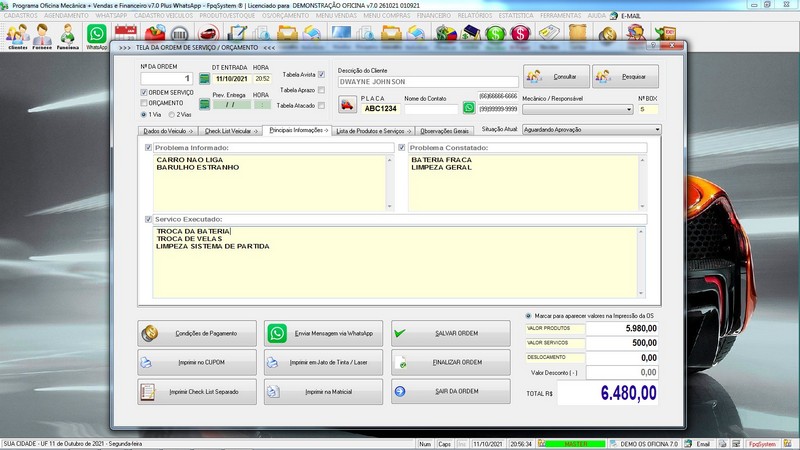Launch the WhatsApp toolbar icon
Screen dimensions: 800x450
click(96, 37)
